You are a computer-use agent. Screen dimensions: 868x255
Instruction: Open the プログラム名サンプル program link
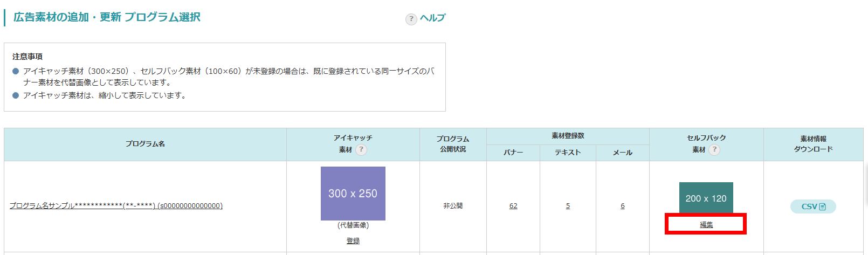pos(116,206)
